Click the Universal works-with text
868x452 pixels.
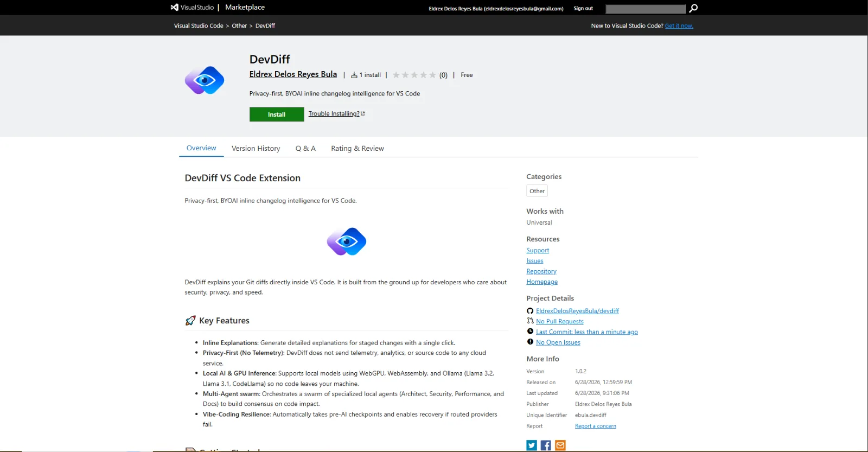(x=539, y=222)
